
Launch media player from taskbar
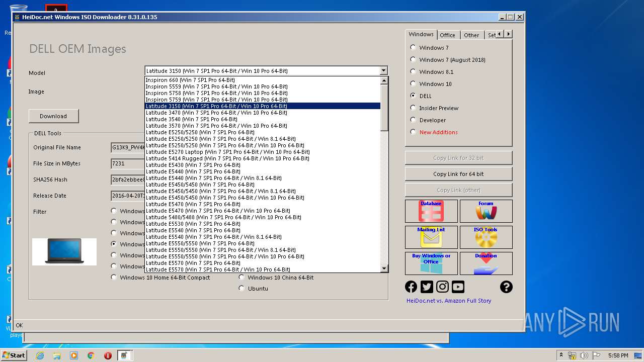[74, 355]
